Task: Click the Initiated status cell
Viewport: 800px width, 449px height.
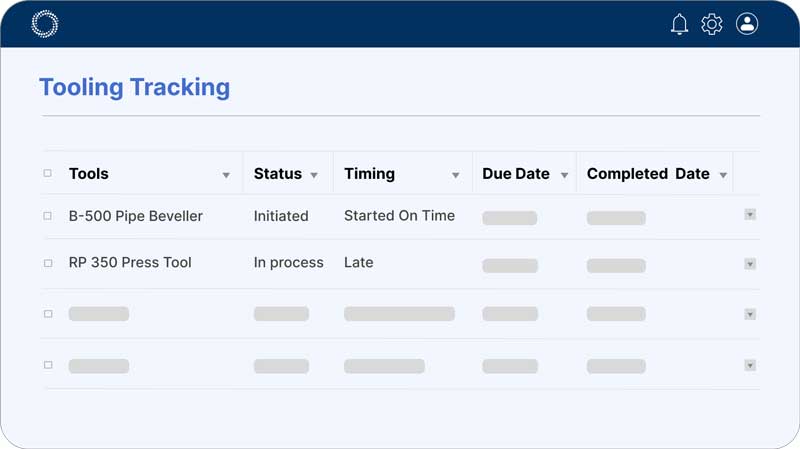Action: coord(281,216)
